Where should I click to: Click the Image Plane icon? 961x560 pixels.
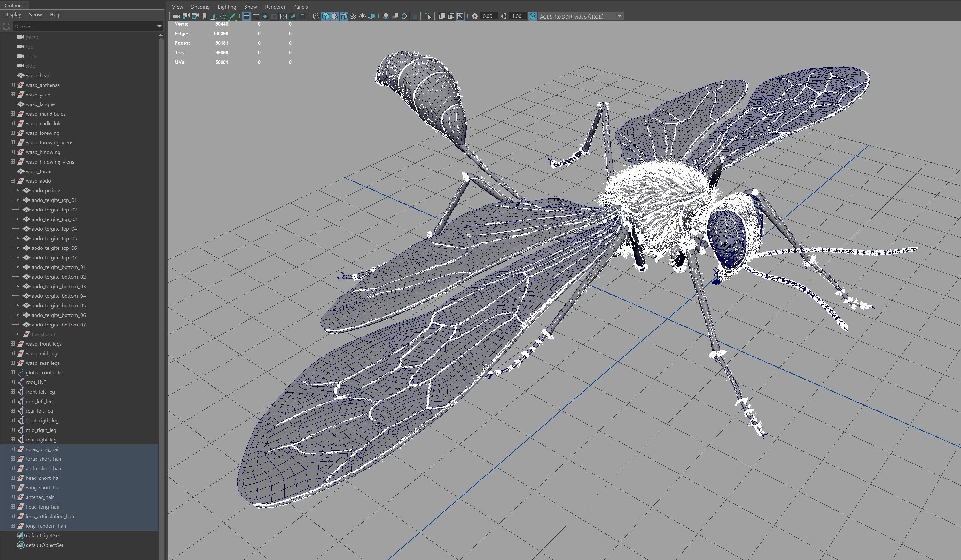pos(214,16)
